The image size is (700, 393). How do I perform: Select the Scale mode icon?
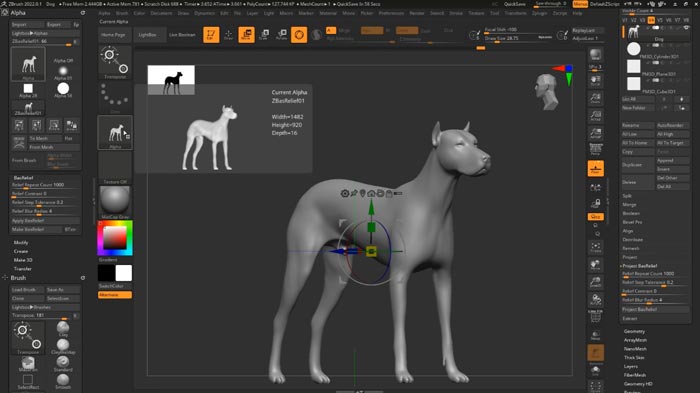tap(264, 34)
